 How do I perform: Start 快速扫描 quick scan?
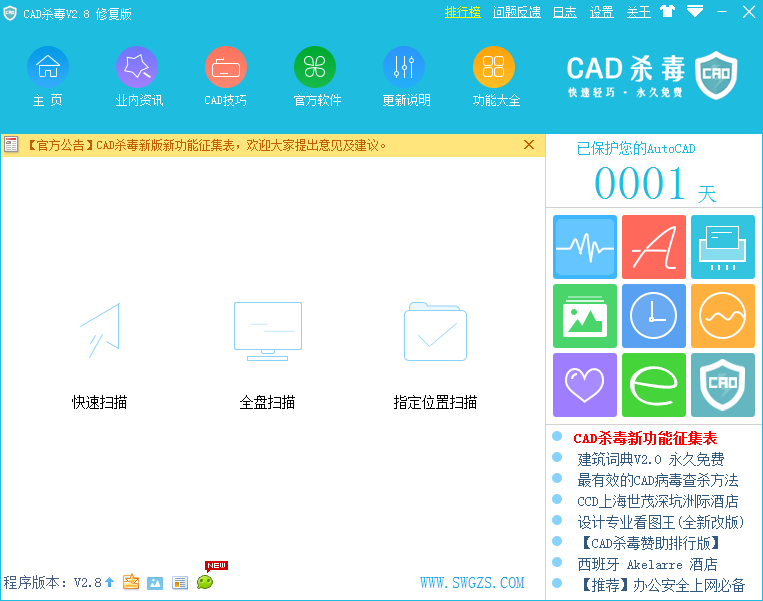[100, 356]
